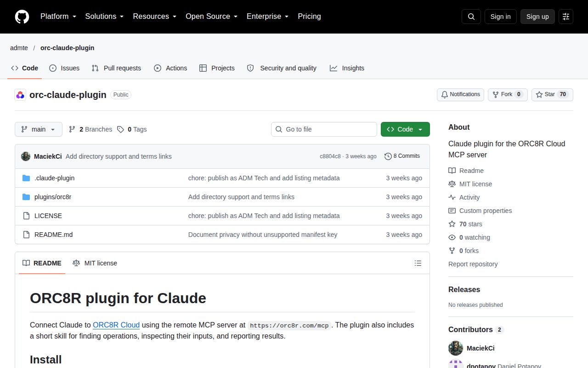Image resolution: width=588 pixels, height=368 pixels.
Task: Click the Sign up button
Action: (x=537, y=17)
